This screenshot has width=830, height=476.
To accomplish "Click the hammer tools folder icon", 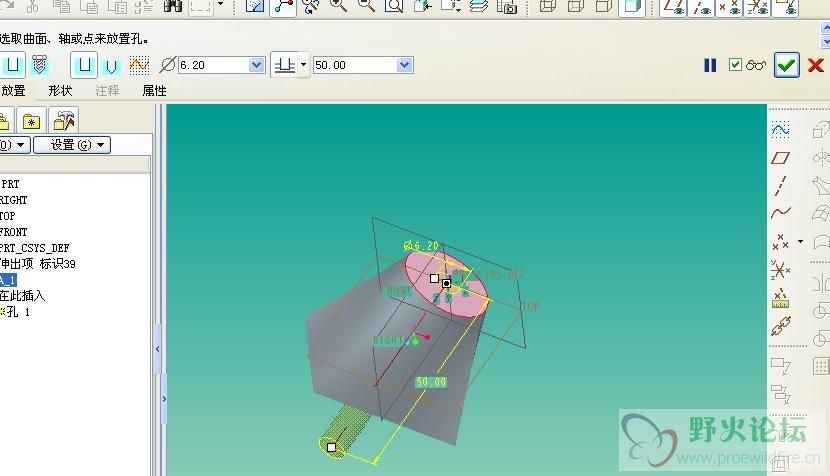I will 64,121.
